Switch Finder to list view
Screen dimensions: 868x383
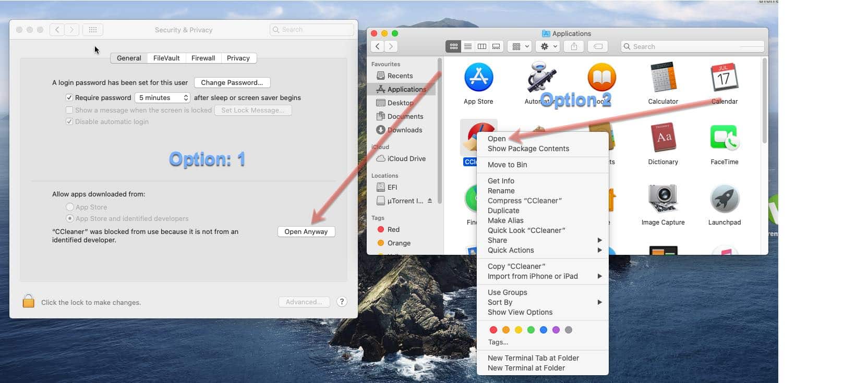(x=468, y=46)
